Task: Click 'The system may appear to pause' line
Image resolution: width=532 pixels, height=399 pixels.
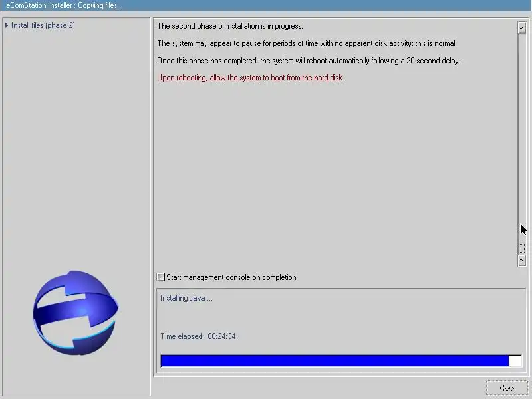Action: click(x=307, y=43)
